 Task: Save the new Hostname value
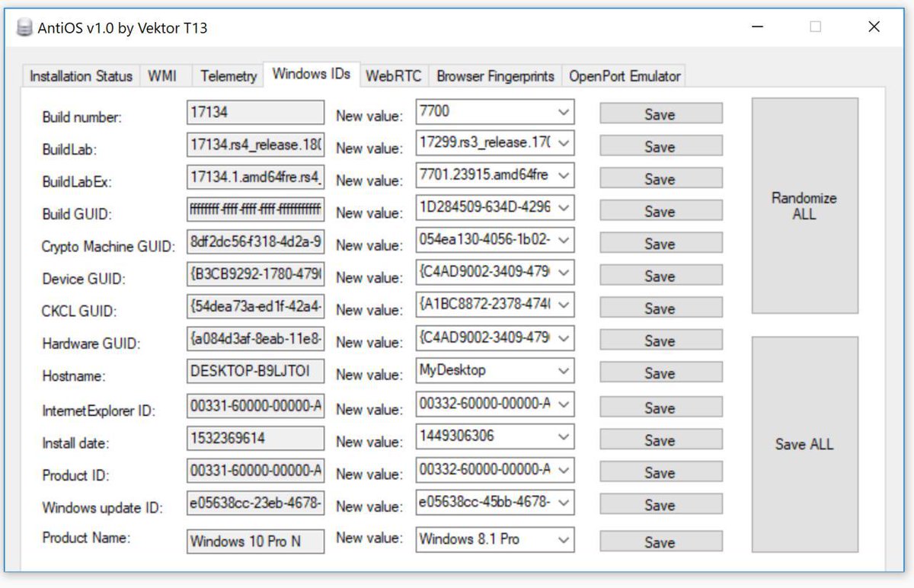click(x=660, y=373)
